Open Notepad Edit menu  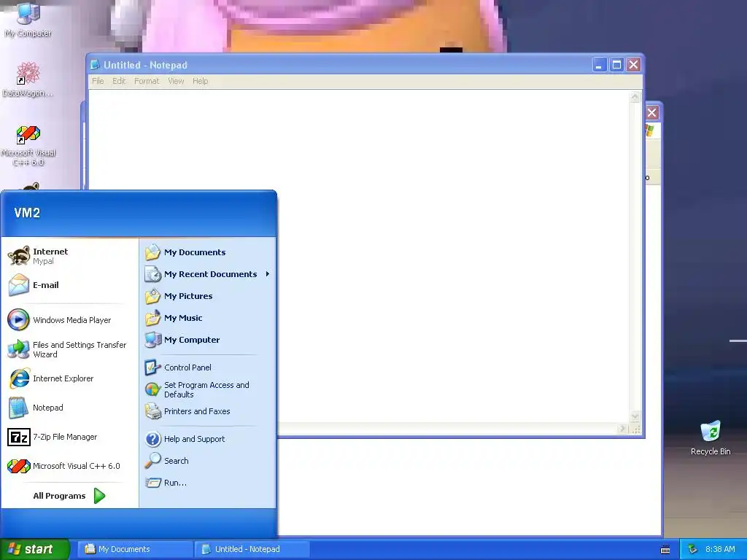[x=119, y=81]
